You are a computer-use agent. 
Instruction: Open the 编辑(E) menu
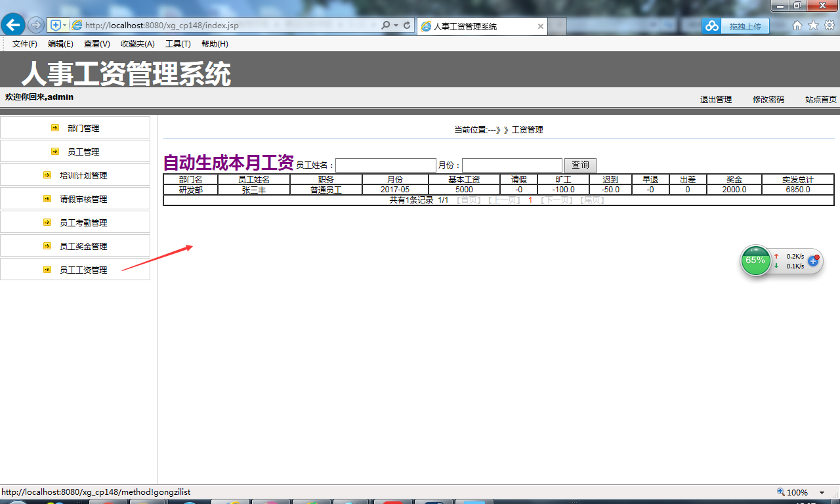(x=60, y=44)
